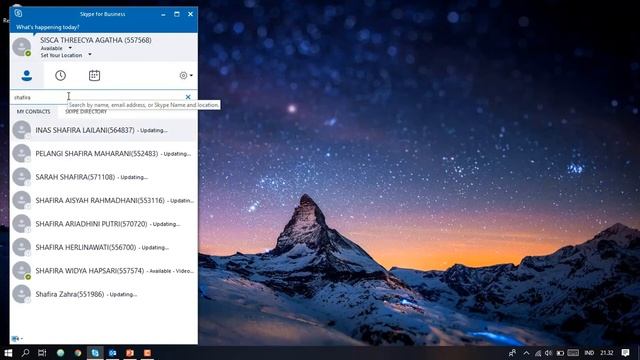Image resolution: width=640 pixels, height=360 pixels.
Task: Click avatar of SHAFIRA ARIADHINI PUTRI
Action: coord(22,224)
